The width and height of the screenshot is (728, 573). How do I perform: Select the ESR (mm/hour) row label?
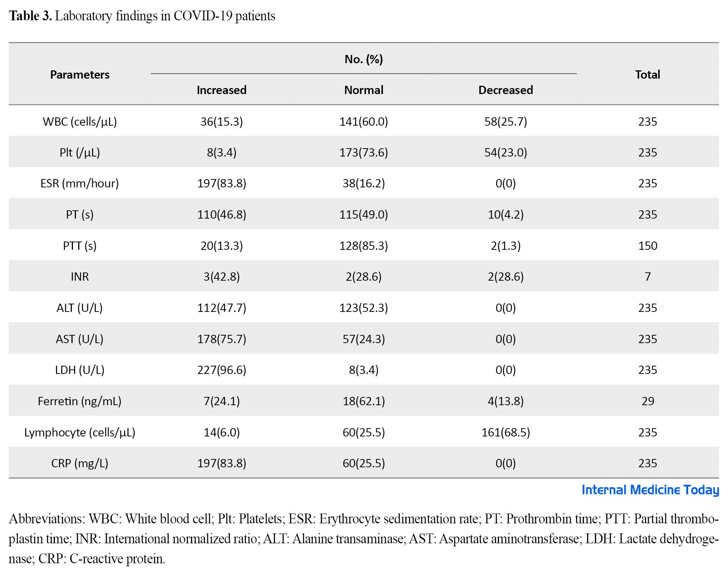80,183
